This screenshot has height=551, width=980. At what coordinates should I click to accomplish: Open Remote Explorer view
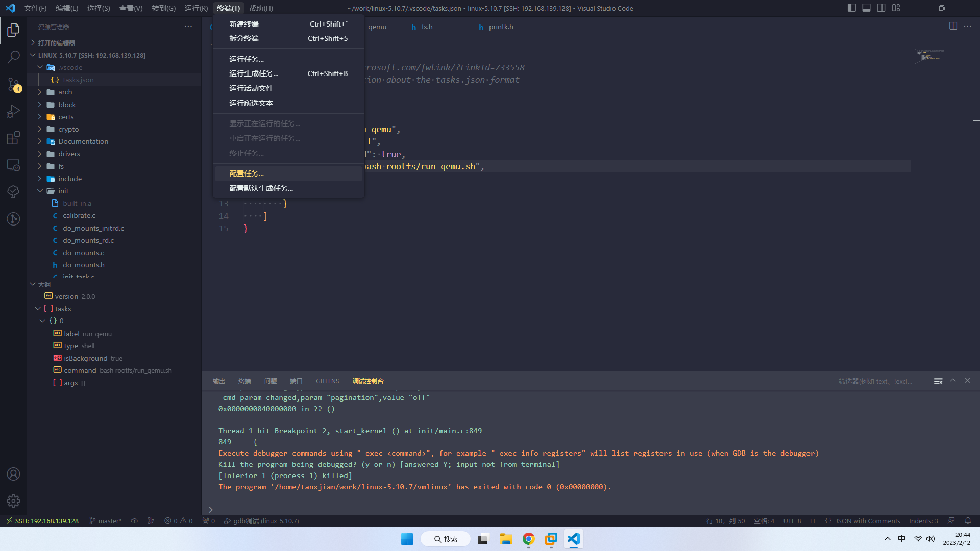(14, 165)
